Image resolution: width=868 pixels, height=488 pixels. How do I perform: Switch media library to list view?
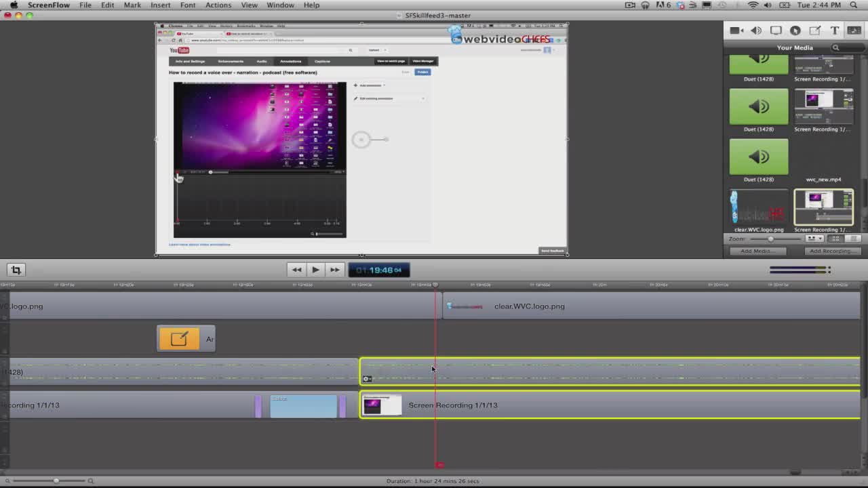pos(854,239)
